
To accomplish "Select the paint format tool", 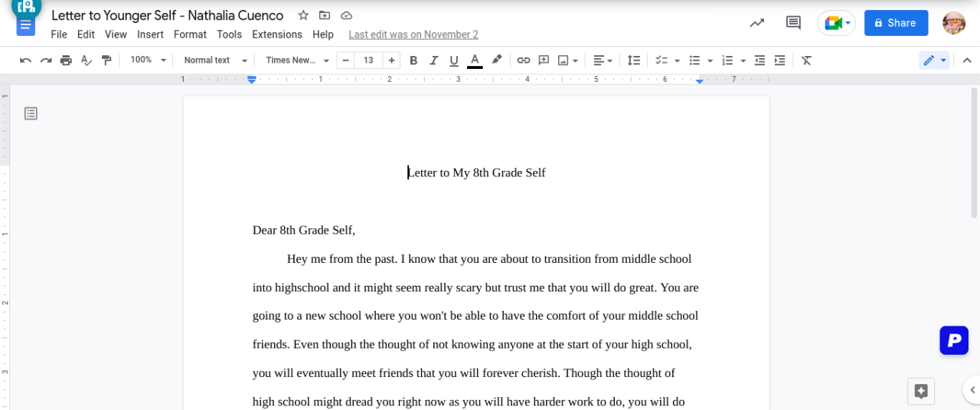I will click(x=106, y=60).
